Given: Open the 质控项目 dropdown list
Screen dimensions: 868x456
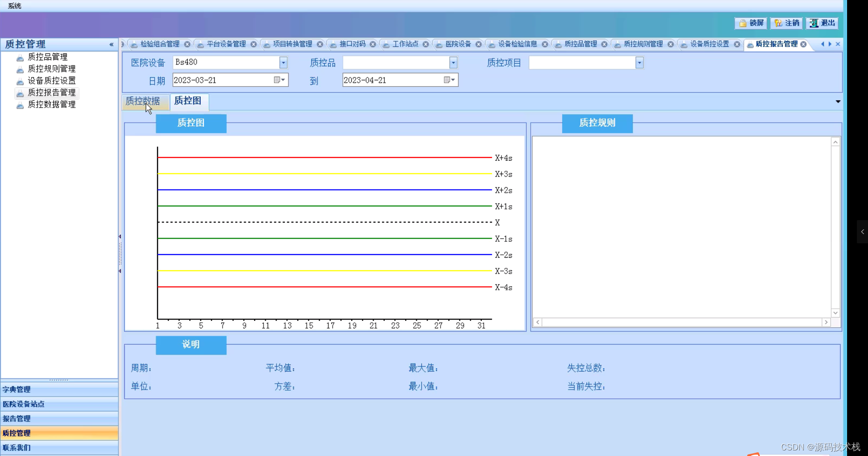Looking at the screenshot, I should [639, 62].
